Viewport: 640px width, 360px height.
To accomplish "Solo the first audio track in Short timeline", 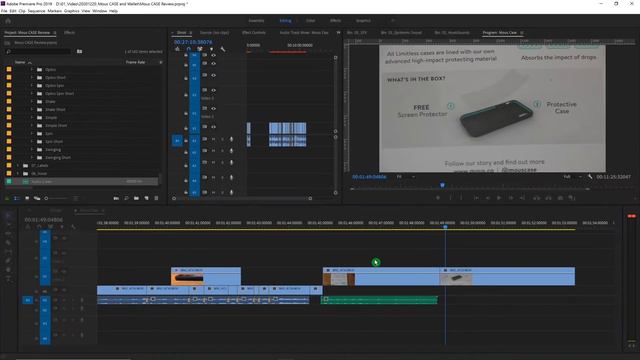I will click(x=222, y=139).
